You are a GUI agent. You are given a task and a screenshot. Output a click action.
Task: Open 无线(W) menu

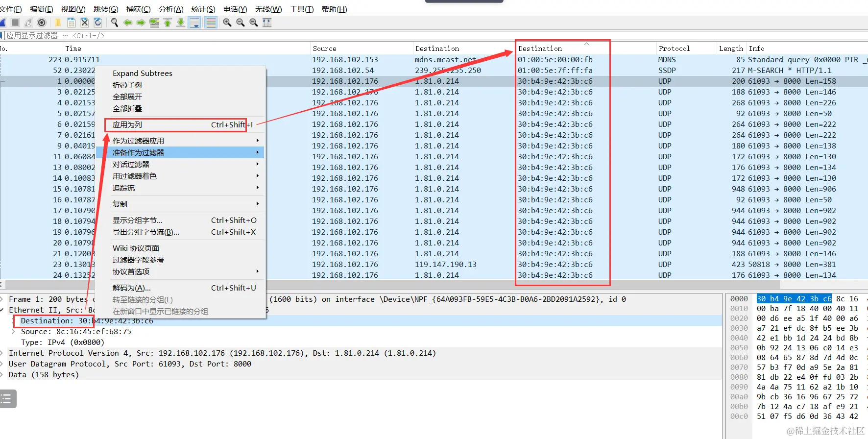click(268, 9)
